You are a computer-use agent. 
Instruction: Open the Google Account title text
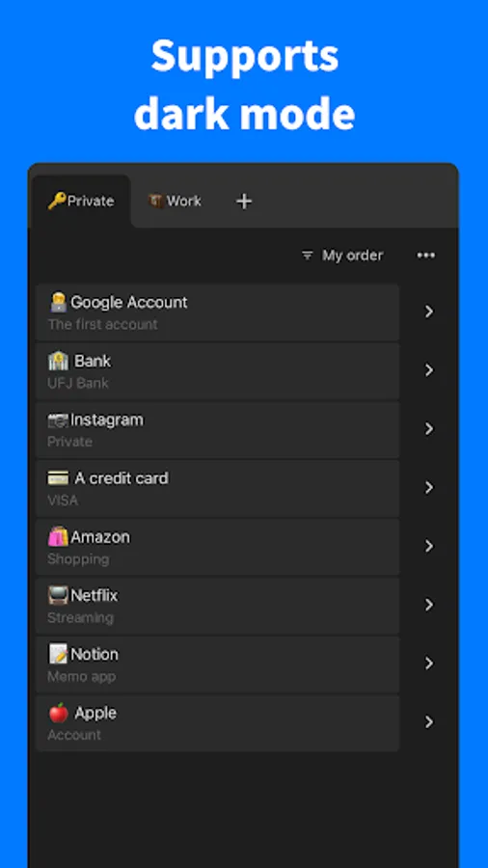[129, 302]
